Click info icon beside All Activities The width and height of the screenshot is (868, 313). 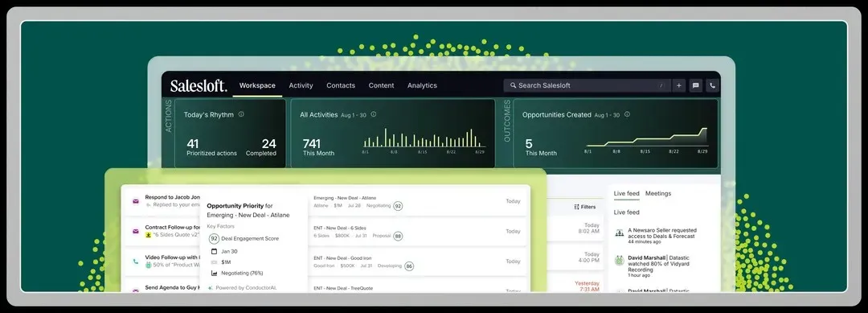tap(374, 114)
